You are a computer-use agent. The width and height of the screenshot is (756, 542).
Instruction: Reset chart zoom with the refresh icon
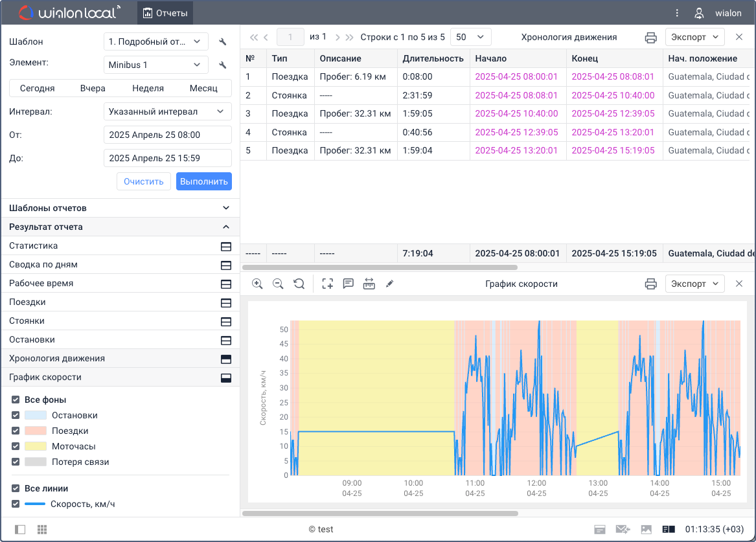[x=299, y=284]
